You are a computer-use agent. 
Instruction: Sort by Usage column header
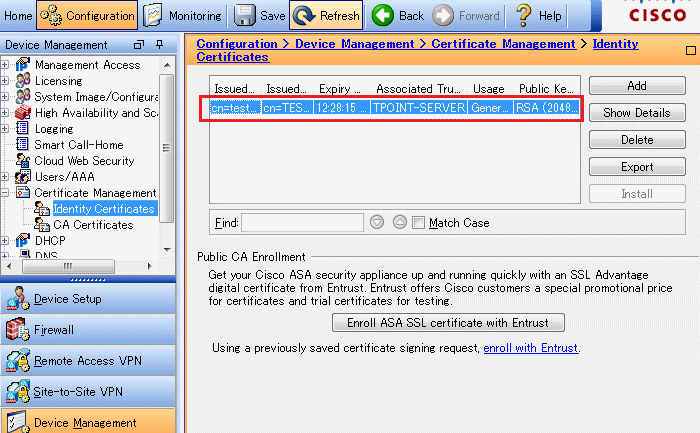490,89
